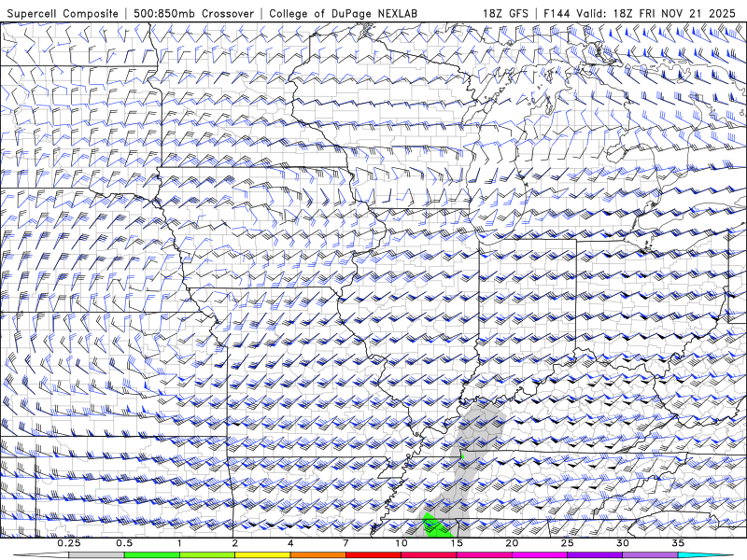Image resolution: width=747 pixels, height=560 pixels.
Task: Click the "2" legend value
Action: point(235,543)
